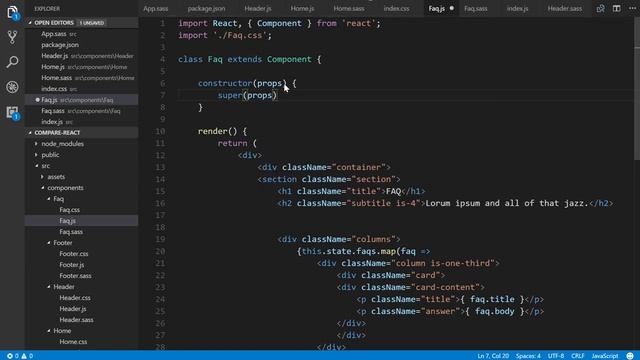Collapse the Home folder in tree
Image resolution: width=640 pixels, height=360 pixels.
(62, 331)
